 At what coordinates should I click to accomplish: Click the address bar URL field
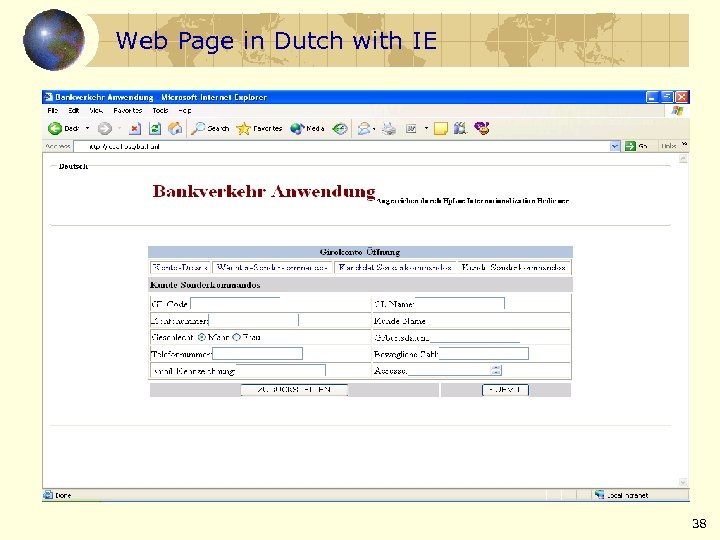342,146
